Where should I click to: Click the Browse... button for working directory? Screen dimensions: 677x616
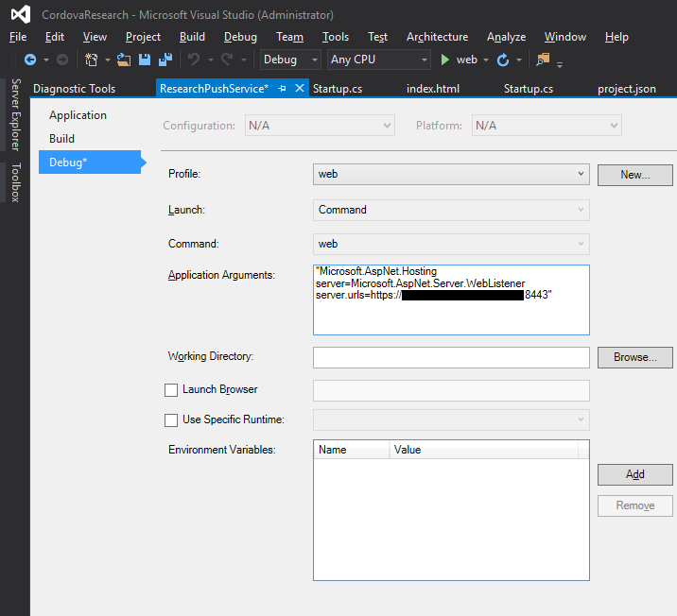[x=634, y=357]
